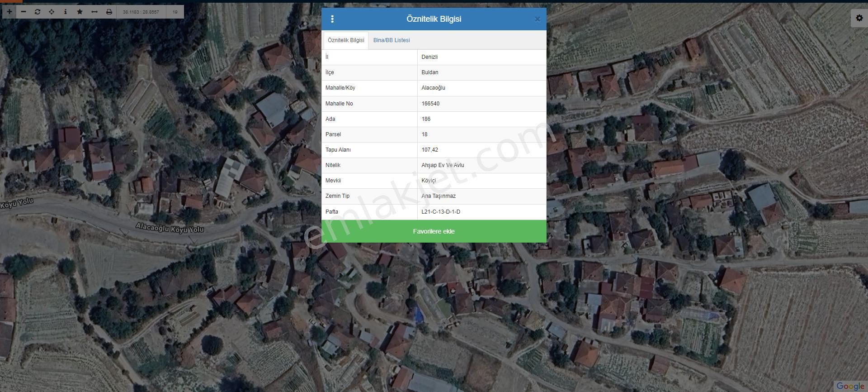Activate the crosshair locate tool
Viewport: 868px width, 392px height.
click(52, 12)
